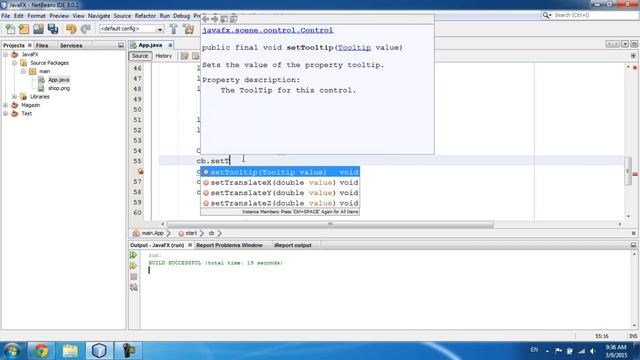Click the New File toolbar icon
The height and width of the screenshot is (360, 640).
(x=10, y=29)
